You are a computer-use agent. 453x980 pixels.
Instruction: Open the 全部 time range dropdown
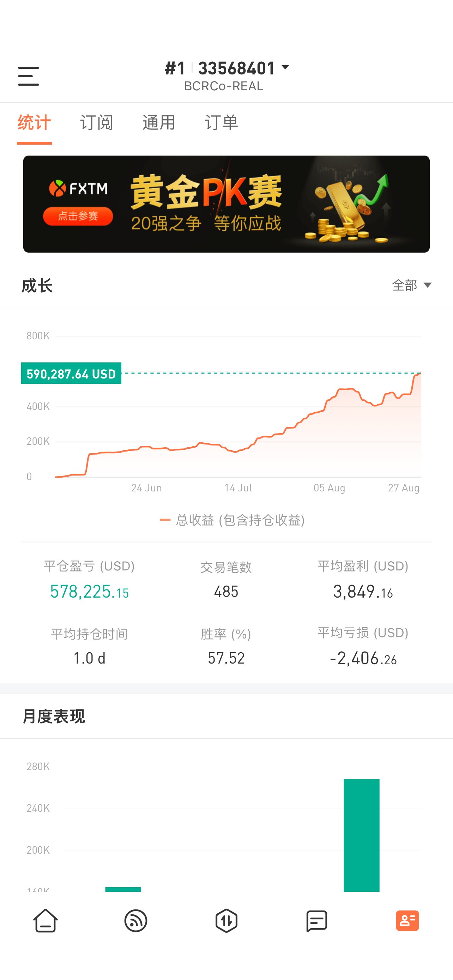(x=412, y=285)
